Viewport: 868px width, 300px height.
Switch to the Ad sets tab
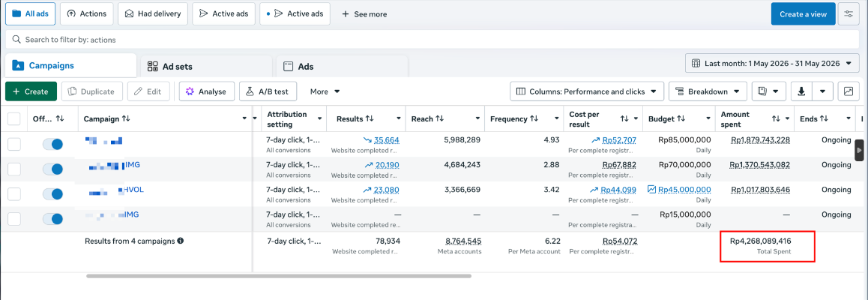coord(206,67)
